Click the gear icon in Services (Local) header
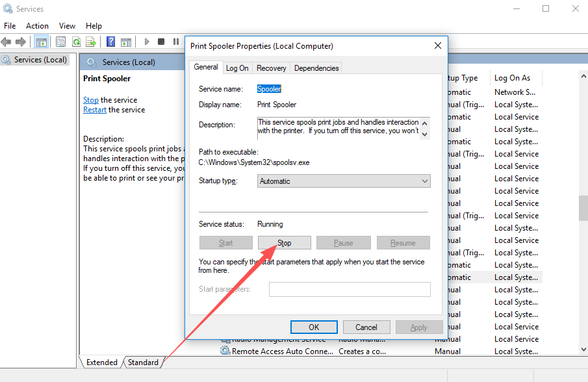The image size is (588, 382). (92, 62)
